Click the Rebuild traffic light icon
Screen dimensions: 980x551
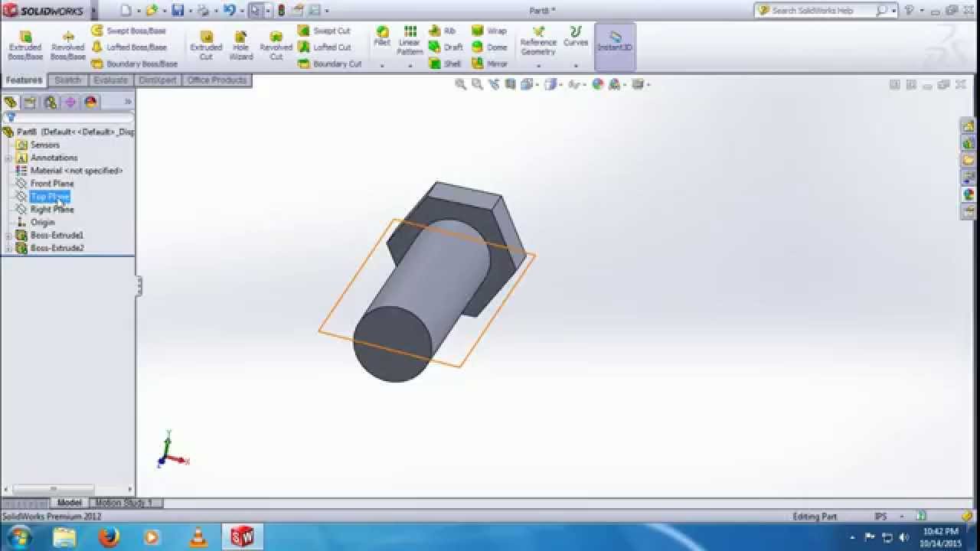click(x=281, y=11)
